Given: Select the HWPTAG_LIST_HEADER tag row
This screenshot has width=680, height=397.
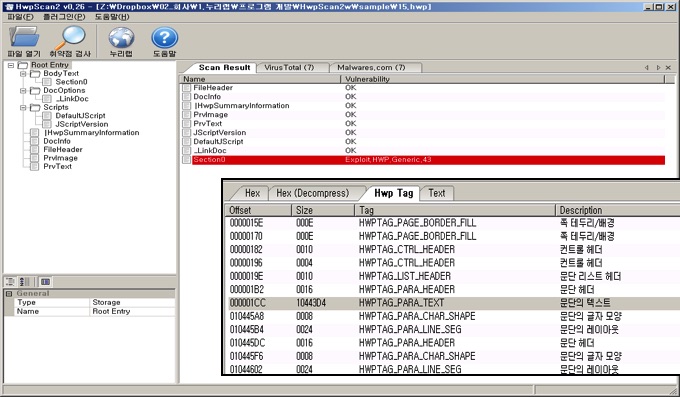Looking at the screenshot, I should click(454, 276).
